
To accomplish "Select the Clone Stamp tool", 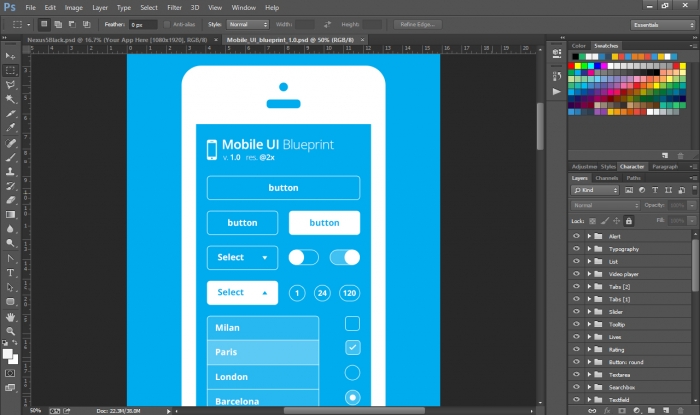I will [x=10, y=171].
